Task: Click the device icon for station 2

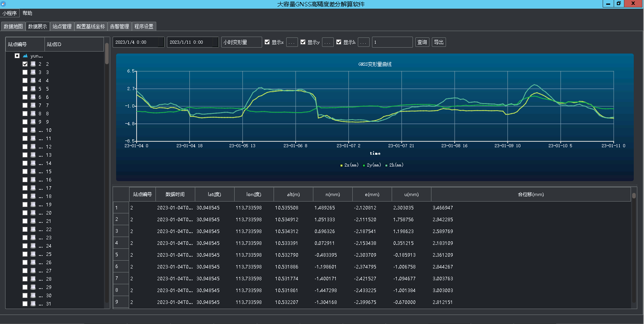Action: click(x=33, y=64)
